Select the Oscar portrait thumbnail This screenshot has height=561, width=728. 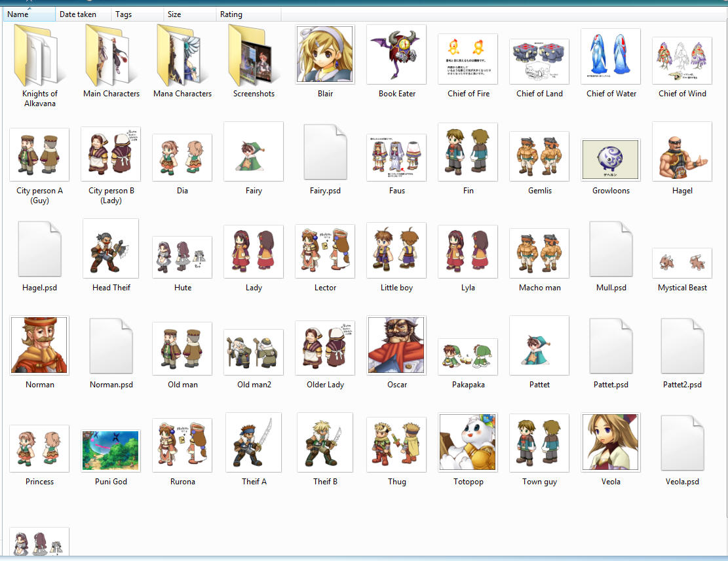(396, 345)
